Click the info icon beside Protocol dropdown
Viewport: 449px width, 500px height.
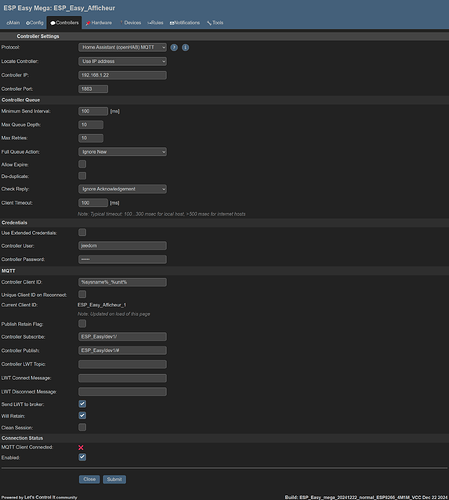(x=185, y=48)
